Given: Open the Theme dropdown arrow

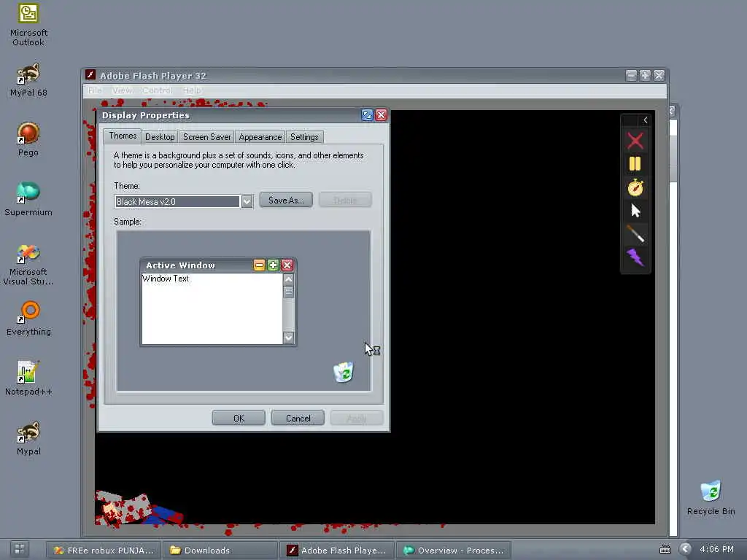Looking at the screenshot, I should 247,202.
